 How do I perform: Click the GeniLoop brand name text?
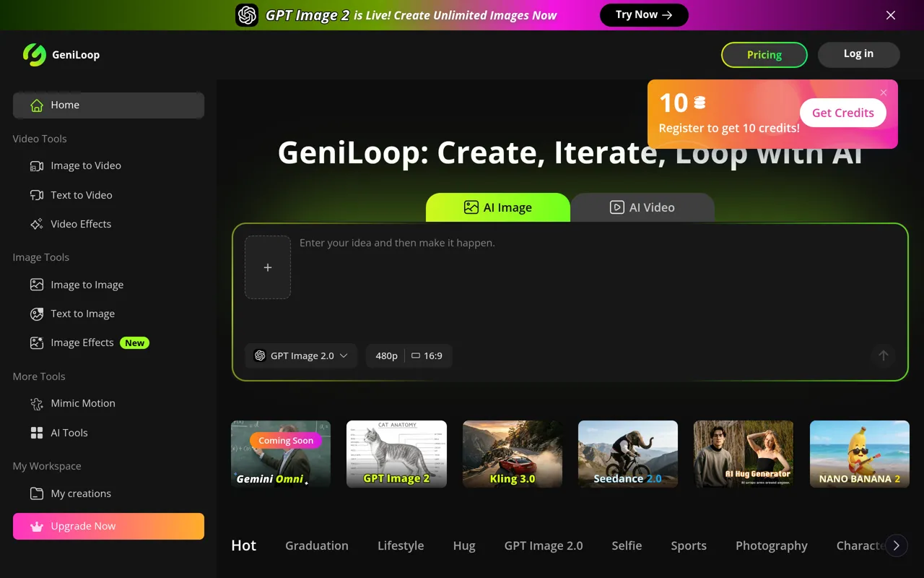pos(76,55)
